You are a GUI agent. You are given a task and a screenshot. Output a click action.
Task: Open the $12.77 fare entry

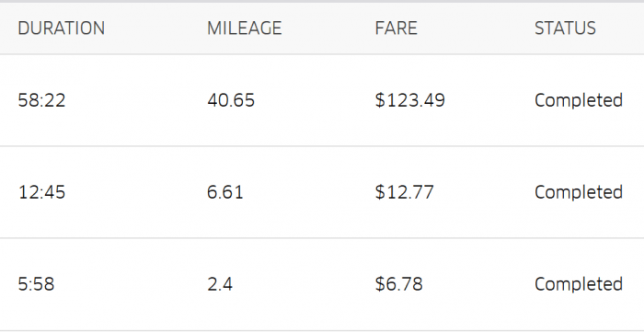click(404, 192)
